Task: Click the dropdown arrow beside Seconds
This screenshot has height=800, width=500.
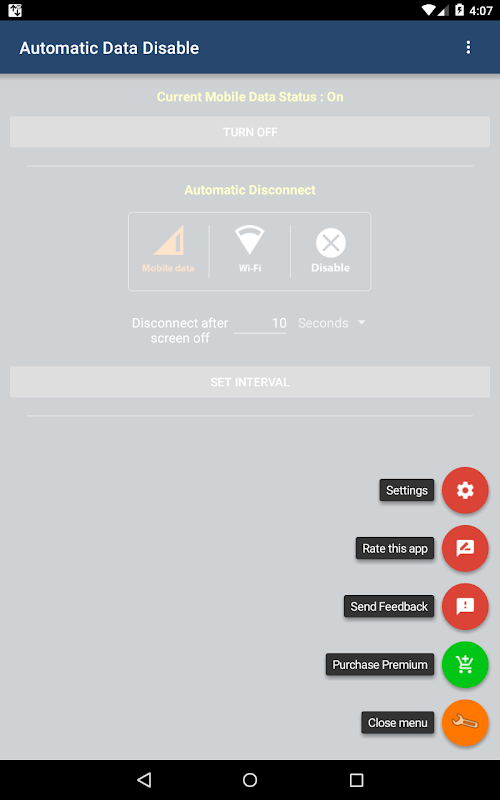Action: click(362, 322)
